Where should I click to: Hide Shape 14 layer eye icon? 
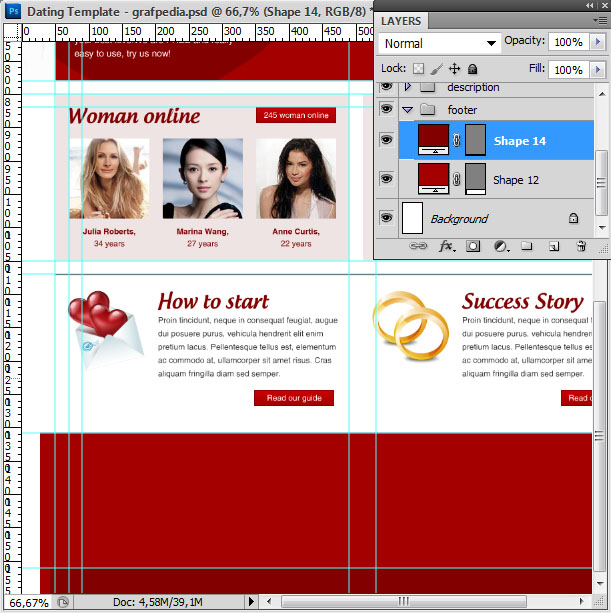[386, 140]
